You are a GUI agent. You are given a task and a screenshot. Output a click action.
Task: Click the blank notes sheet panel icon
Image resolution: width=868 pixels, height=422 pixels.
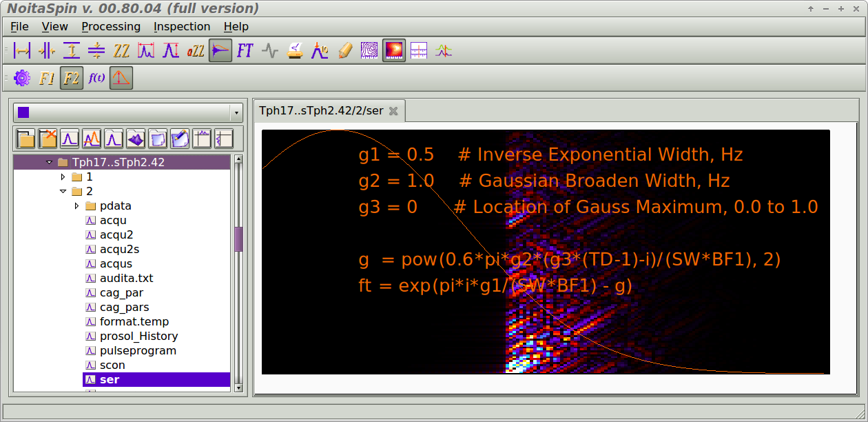(158, 139)
